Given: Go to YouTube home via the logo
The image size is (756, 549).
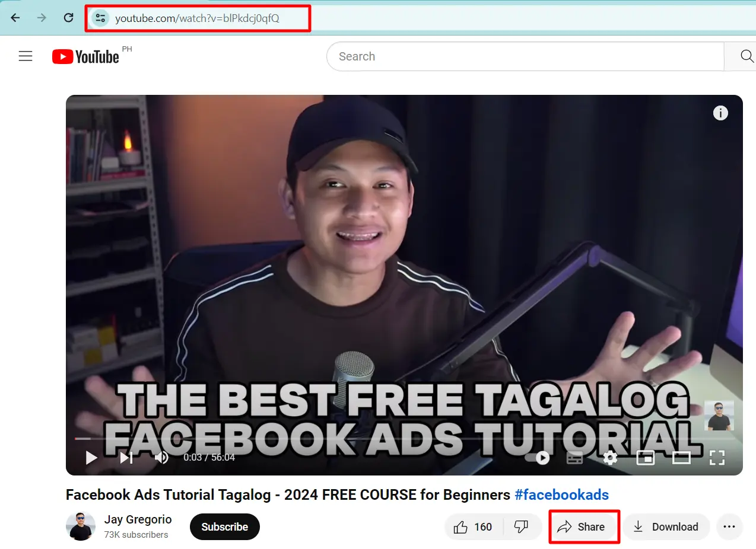Looking at the screenshot, I should pos(86,56).
